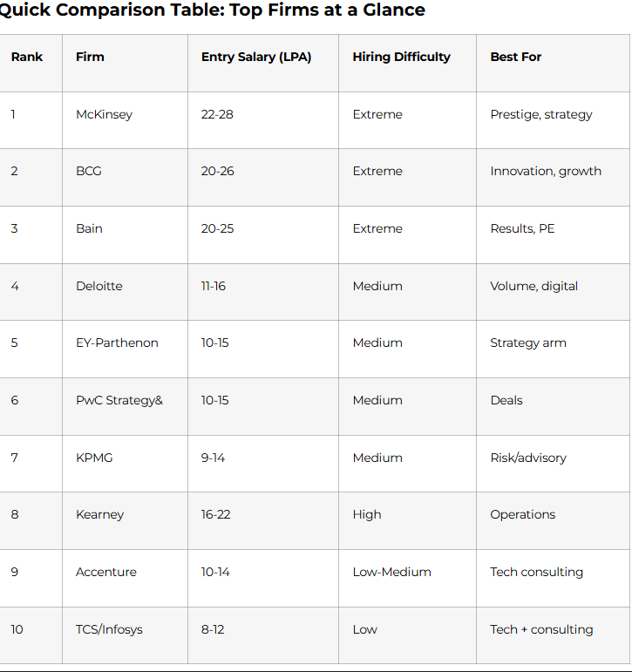The width and height of the screenshot is (632, 672).
Task: Click the BCG firm name
Action: [89, 171]
